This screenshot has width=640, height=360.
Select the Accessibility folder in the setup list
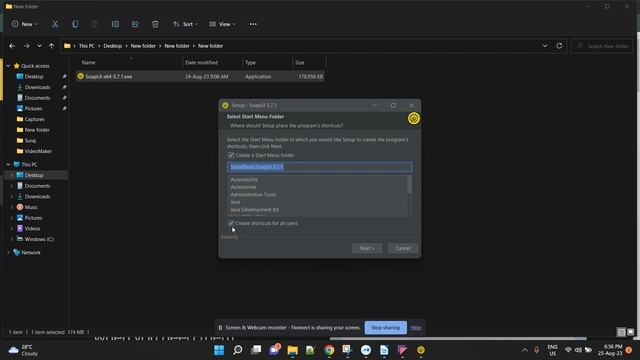244,180
